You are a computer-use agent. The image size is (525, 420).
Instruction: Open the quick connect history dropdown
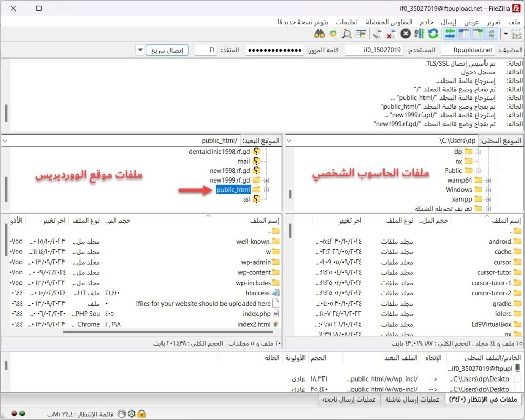pyautogui.click(x=140, y=50)
